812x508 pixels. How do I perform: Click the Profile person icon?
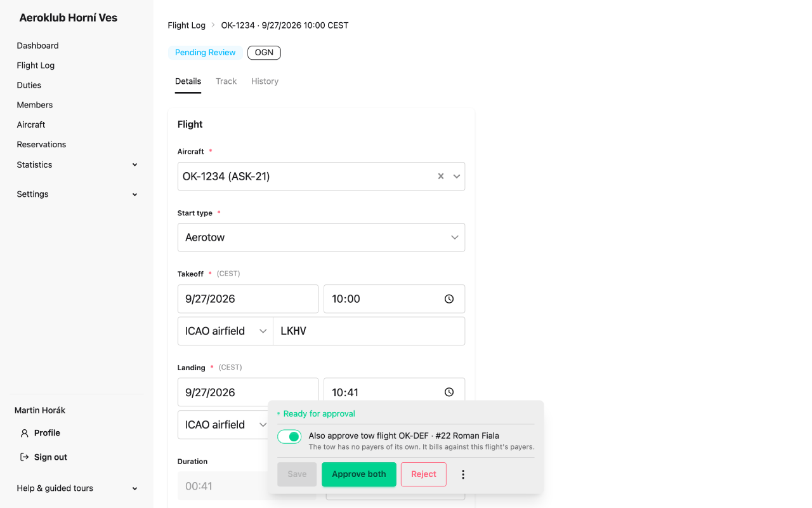(25, 433)
